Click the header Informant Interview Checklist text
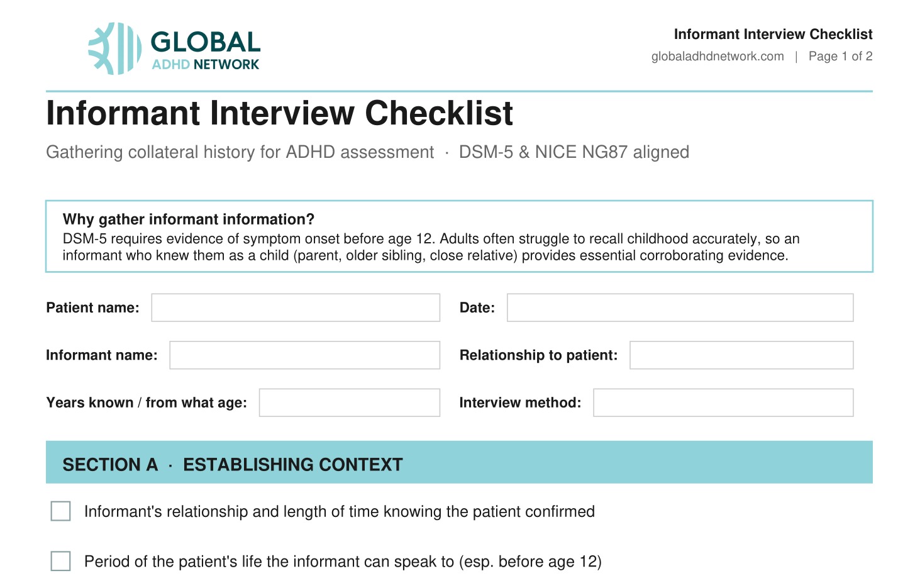 (x=773, y=34)
